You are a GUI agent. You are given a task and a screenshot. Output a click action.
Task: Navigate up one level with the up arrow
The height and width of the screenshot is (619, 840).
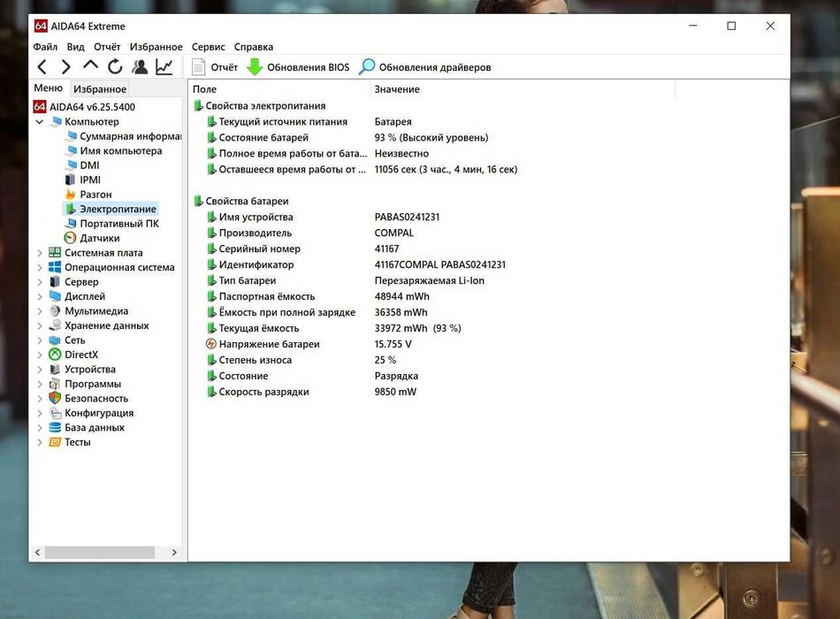tap(90, 66)
